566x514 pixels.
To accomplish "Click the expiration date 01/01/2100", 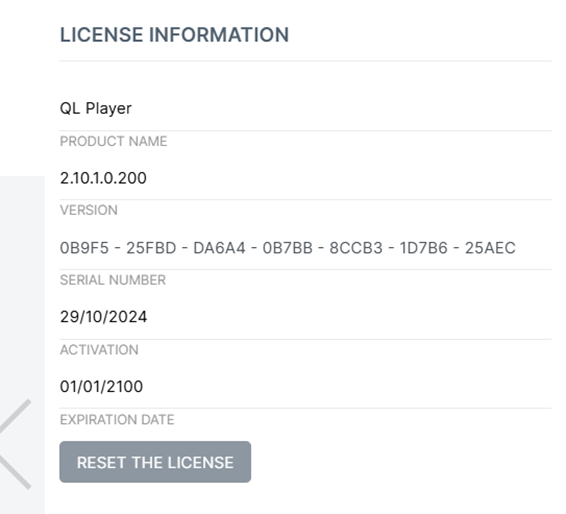I will click(101, 386).
